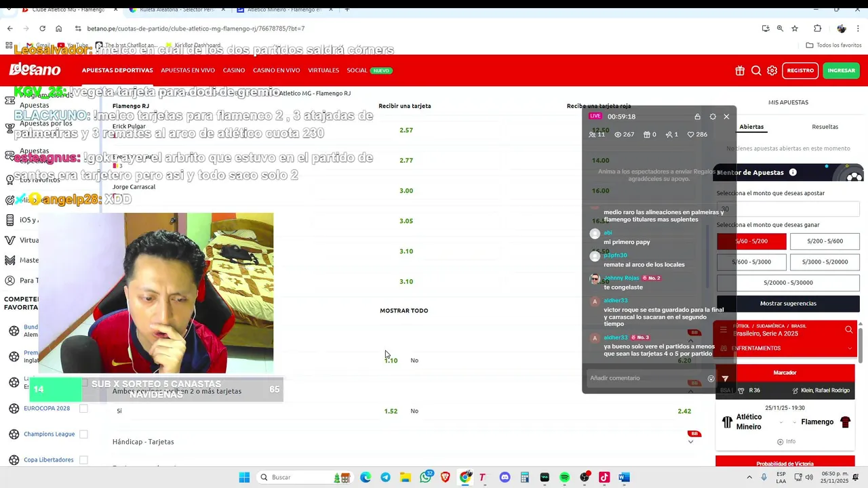Select the S/60 - S/200 win range
The width and height of the screenshot is (868, 488).
click(x=751, y=241)
